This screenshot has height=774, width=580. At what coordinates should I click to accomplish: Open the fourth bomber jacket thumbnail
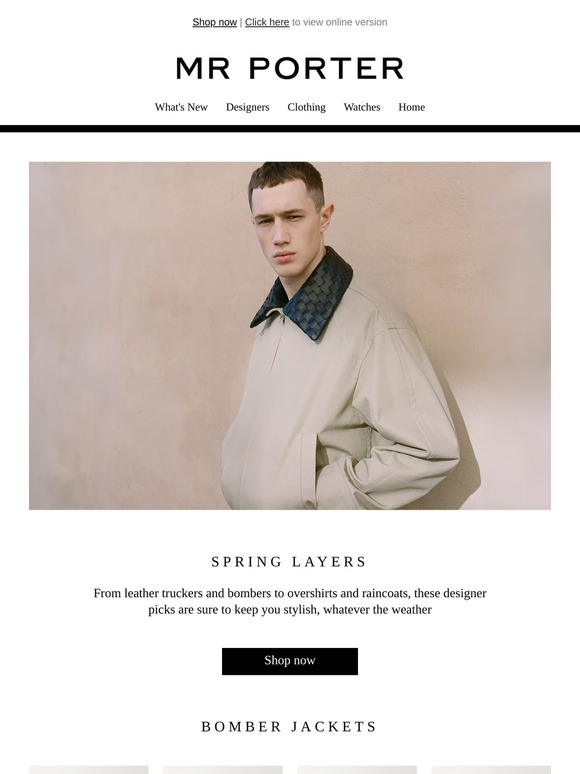(491, 770)
